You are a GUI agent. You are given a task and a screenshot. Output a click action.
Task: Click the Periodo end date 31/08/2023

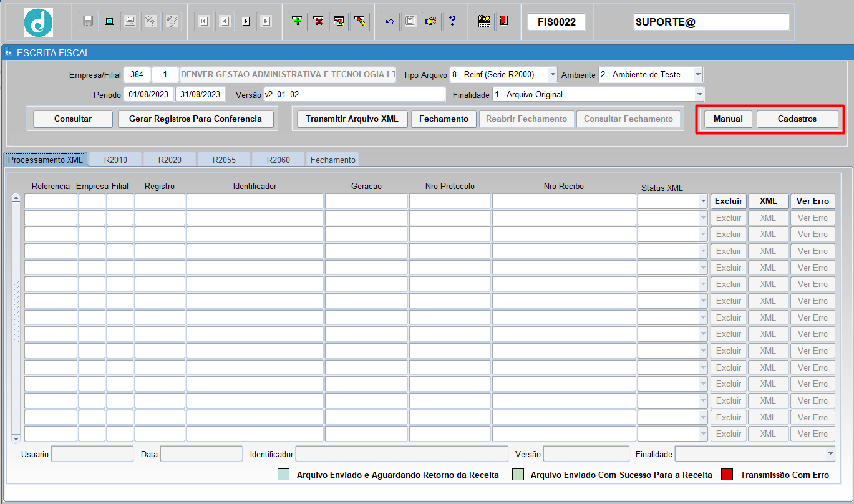(201, 95)
